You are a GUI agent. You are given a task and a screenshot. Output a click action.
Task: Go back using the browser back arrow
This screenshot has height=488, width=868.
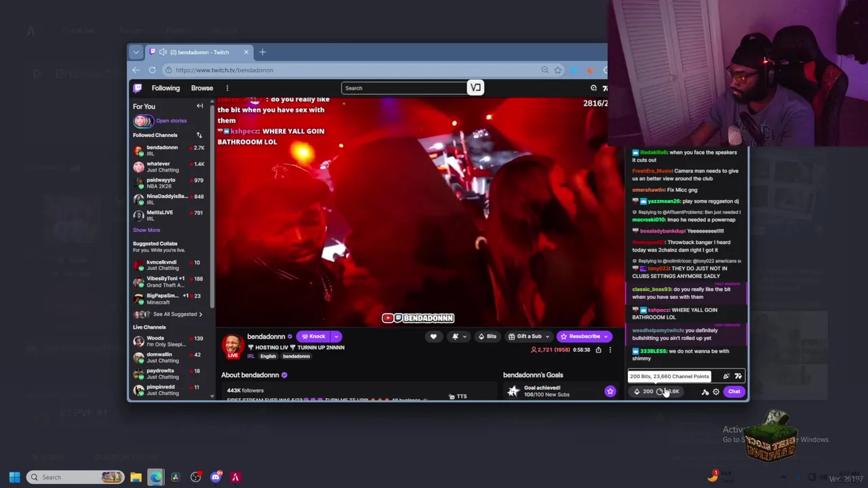pyautogui.click(x=136, y=70)
